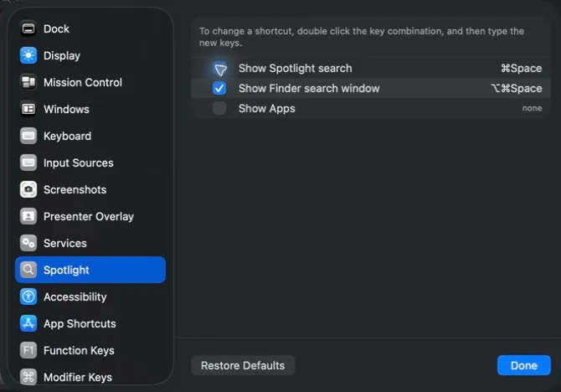Screen dimensions: 561x392
Task: Select the Show Finder search window label
Action: 309,89
